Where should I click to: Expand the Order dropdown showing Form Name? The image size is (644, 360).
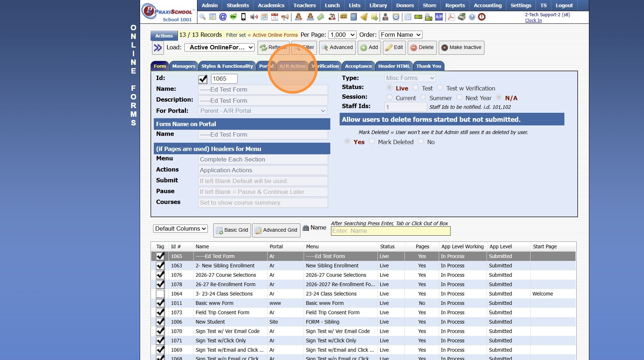pyautogui.click(x=400, y=35)
